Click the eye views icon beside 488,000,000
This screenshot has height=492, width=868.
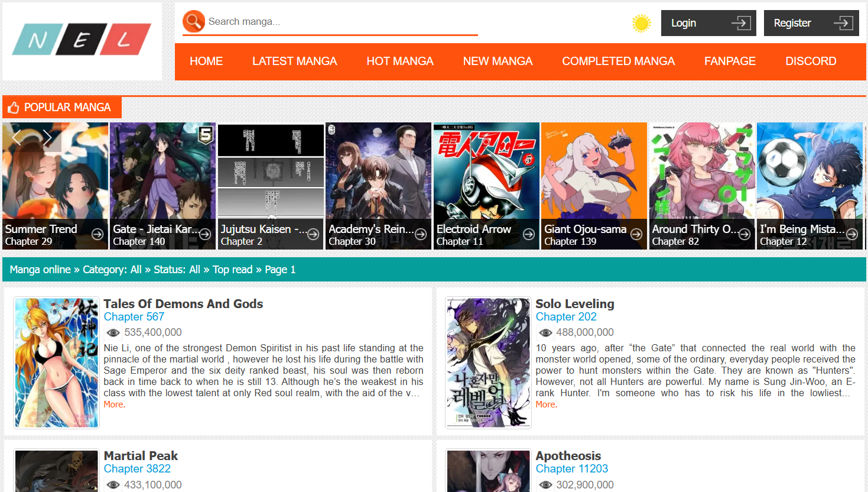pos(545,333)
